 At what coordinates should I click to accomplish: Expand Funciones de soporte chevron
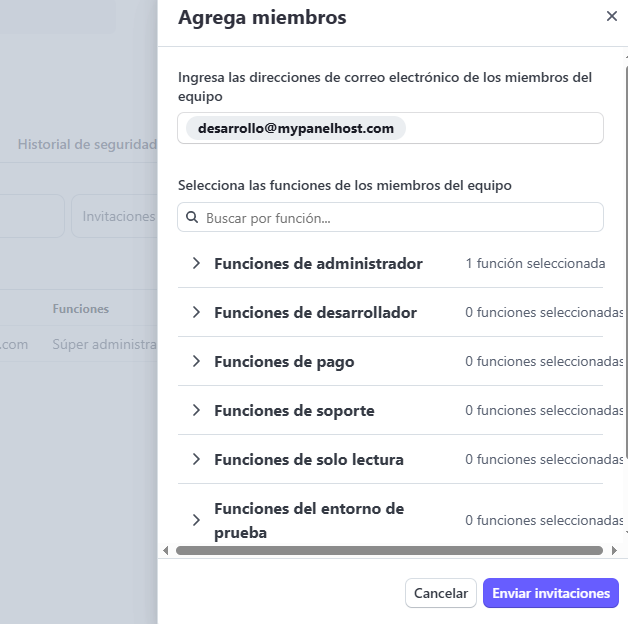pyautogui.click(x=196, y=411)
